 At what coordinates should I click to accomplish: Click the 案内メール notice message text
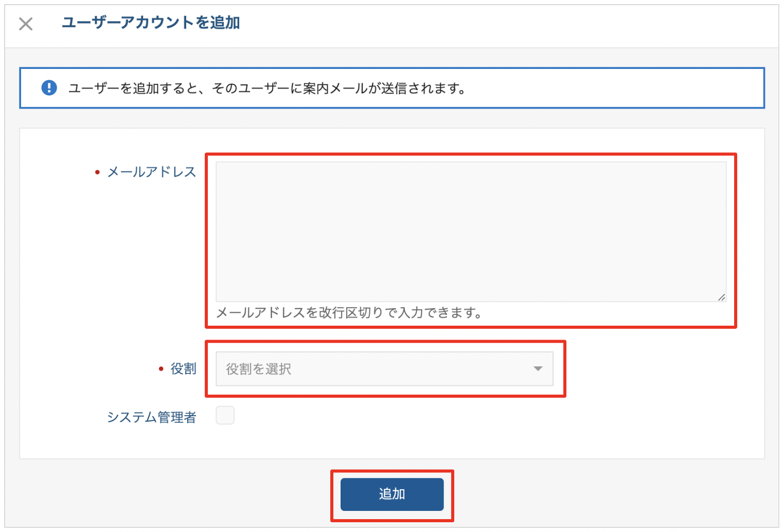[267, 88]
